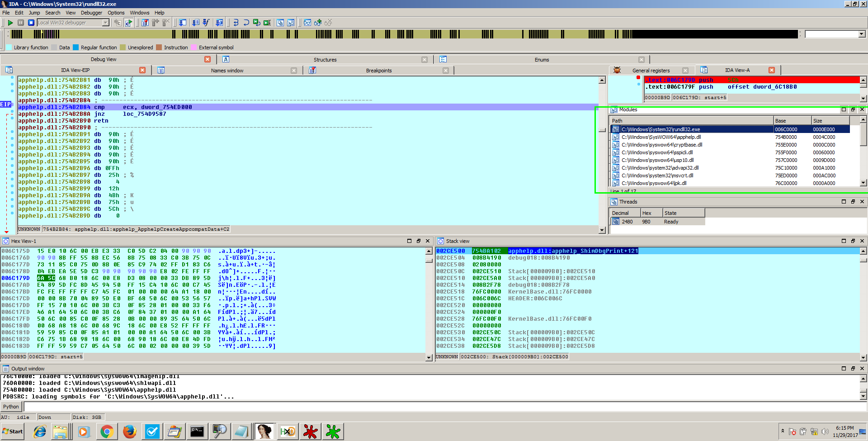
Task: Click the Python console language button
Action: 11,407
